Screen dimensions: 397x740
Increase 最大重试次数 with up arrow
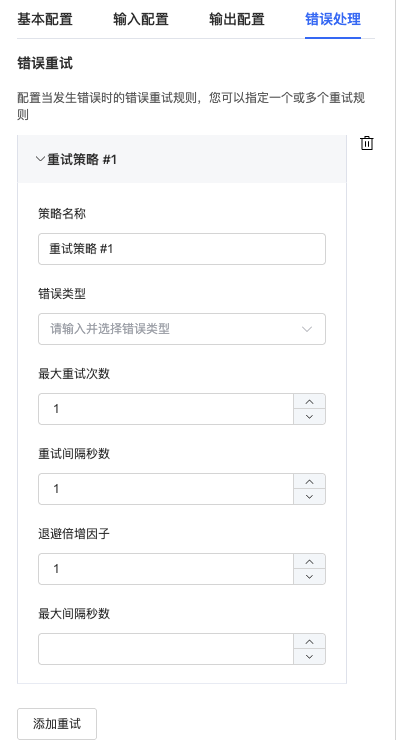(310, 402)
